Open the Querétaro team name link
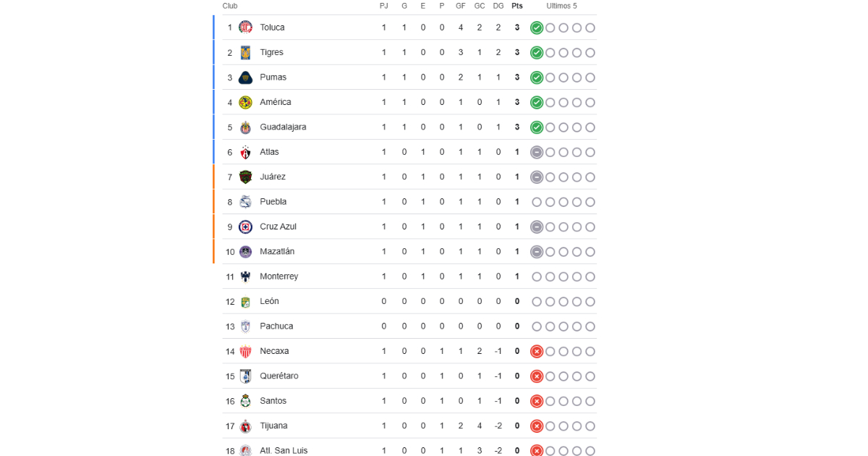 279,376
